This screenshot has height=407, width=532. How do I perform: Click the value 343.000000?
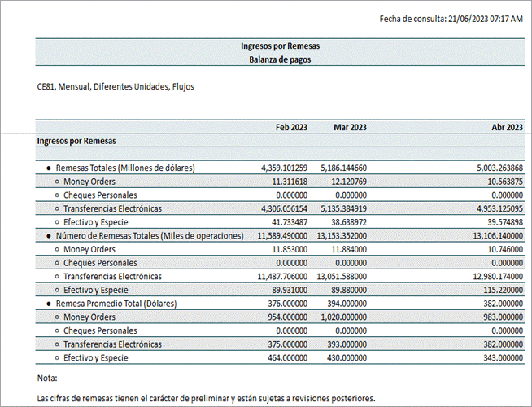click(504, 358)
